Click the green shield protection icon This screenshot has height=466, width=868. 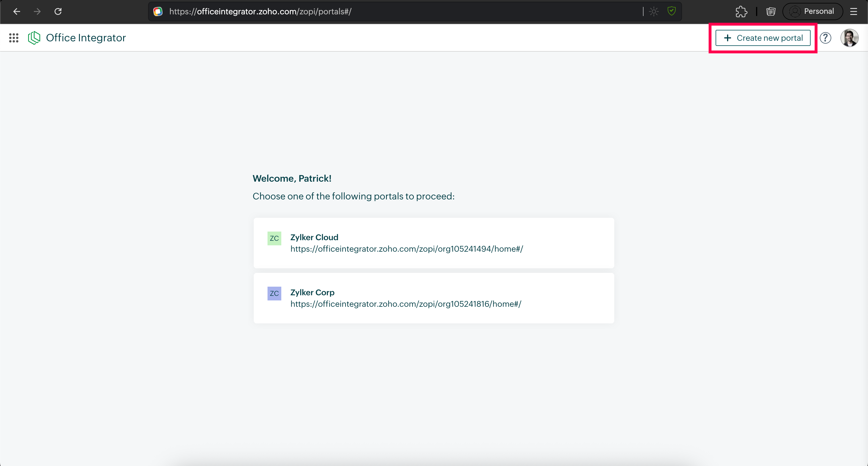(671, 11)
